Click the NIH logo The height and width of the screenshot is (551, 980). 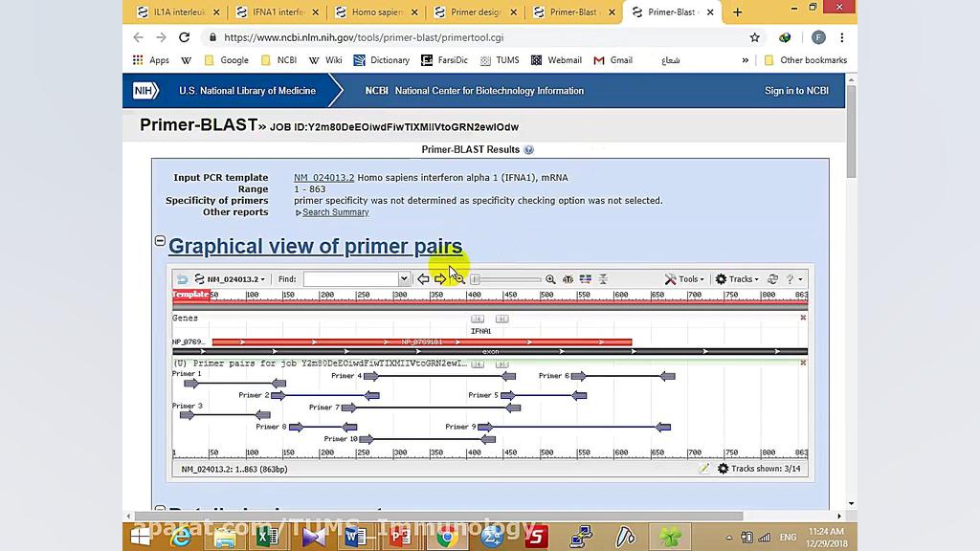click(145, 91)
